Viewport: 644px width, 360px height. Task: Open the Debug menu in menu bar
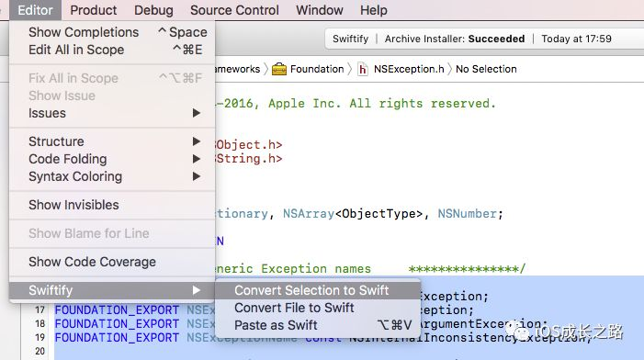coord(153,10)
